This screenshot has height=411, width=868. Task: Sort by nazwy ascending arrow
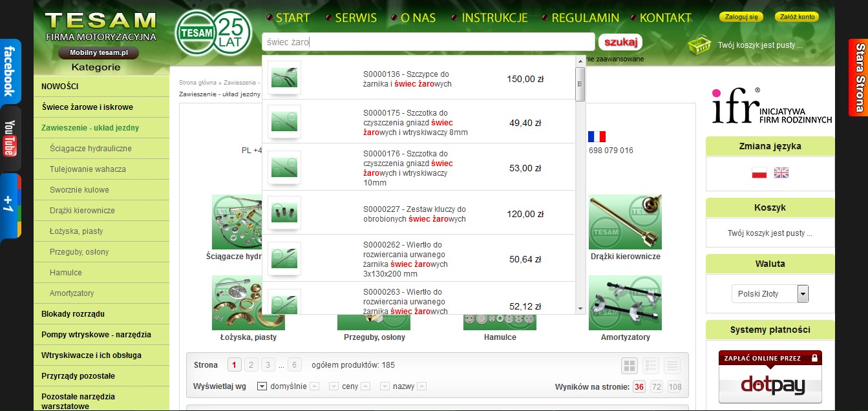coord(421,386)
